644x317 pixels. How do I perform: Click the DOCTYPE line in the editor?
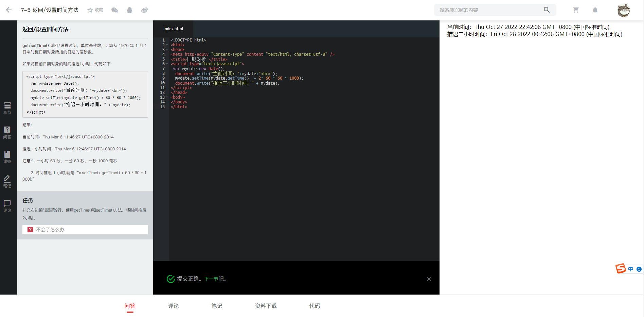(188, 40)
